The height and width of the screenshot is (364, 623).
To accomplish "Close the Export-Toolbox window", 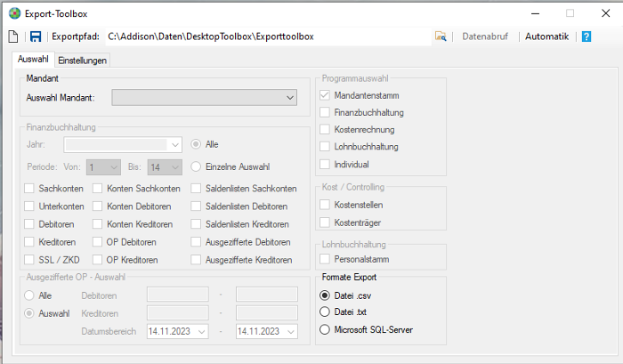I will coord(605,13).
